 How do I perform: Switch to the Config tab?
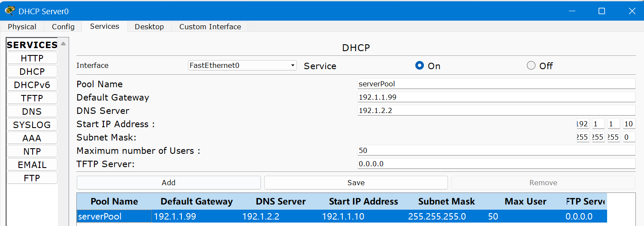(63, 27)
